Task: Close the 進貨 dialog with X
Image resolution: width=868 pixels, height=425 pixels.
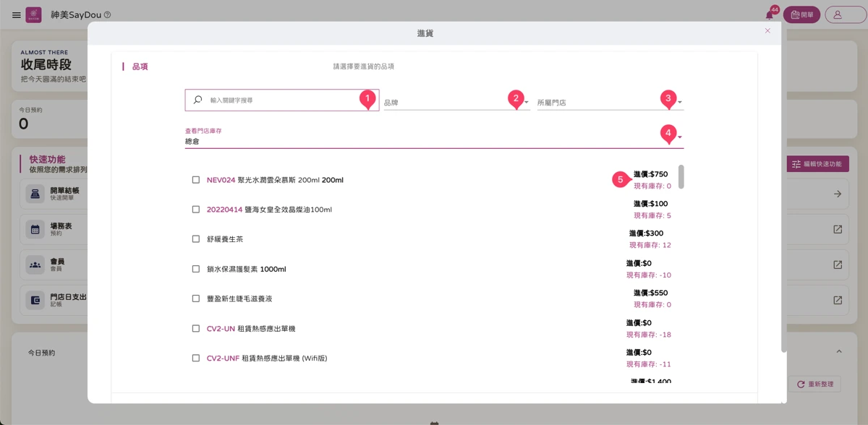Action: pyautogui.click(x=767, y=31)
